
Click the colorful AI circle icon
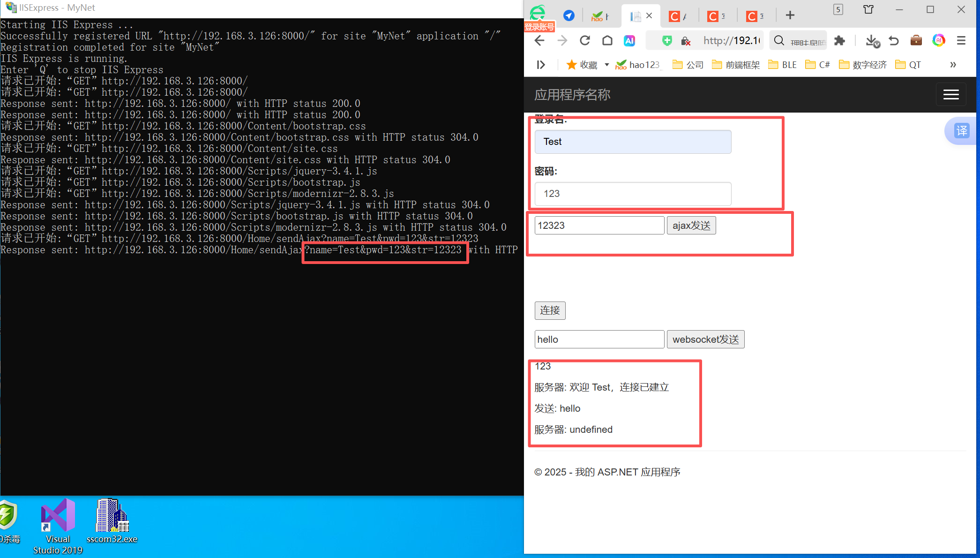click(x=939, y=40)
